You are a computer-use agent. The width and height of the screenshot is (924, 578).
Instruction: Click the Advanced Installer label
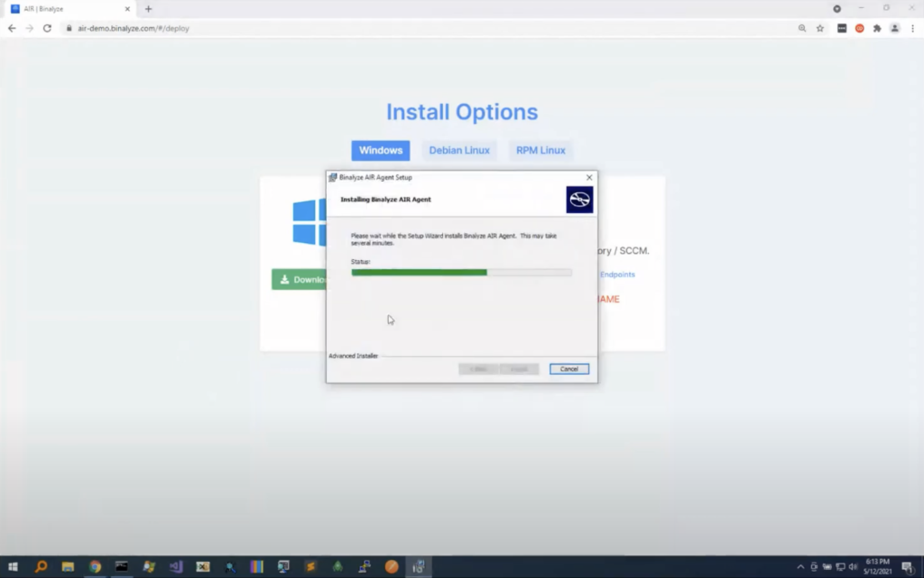[x=353, y=356]
